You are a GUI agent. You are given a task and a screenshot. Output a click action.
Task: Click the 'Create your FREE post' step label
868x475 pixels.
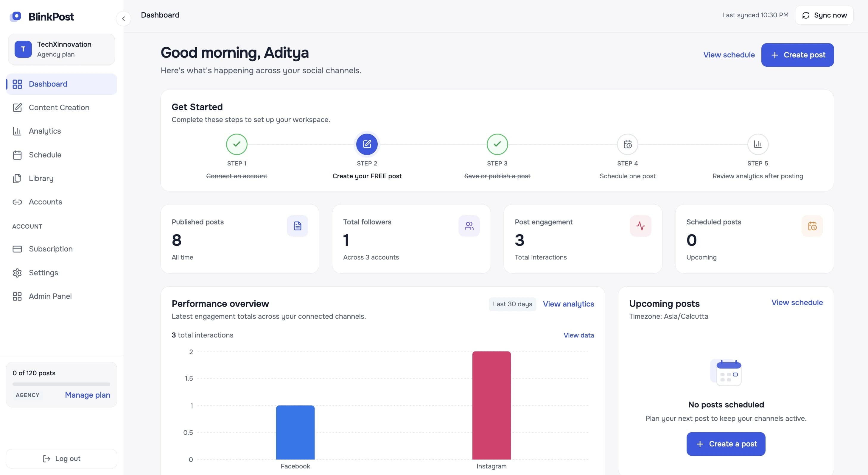[x=367, y=176]
